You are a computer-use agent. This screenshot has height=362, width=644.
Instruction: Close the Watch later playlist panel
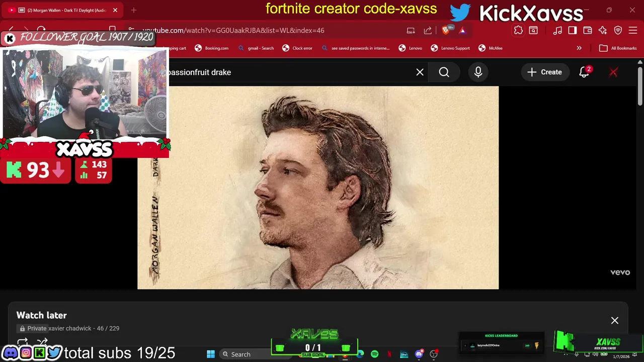[615, 321]
